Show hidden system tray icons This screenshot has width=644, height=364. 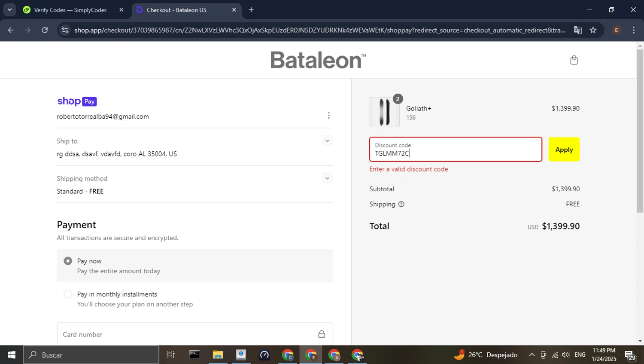(x=532, y=355)
